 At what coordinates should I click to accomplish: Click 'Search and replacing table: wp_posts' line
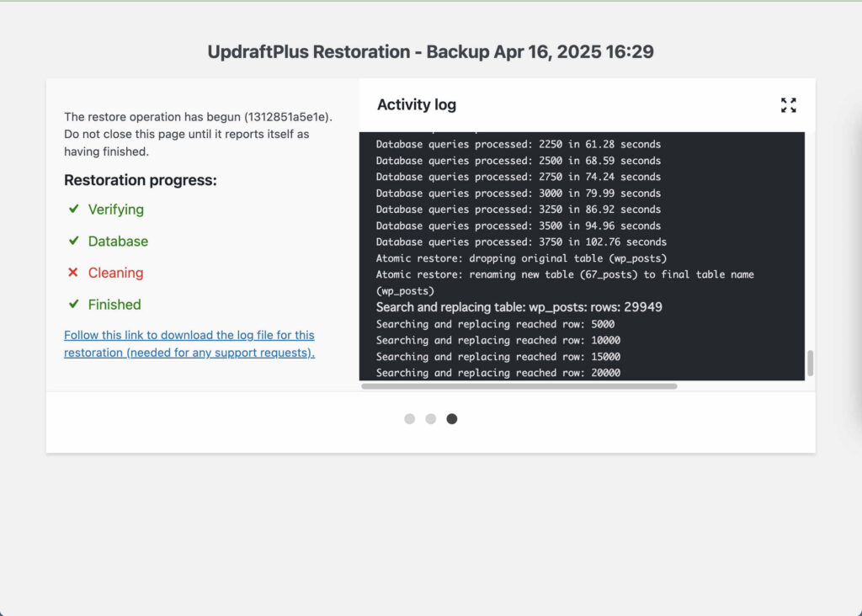pos(519,307)
